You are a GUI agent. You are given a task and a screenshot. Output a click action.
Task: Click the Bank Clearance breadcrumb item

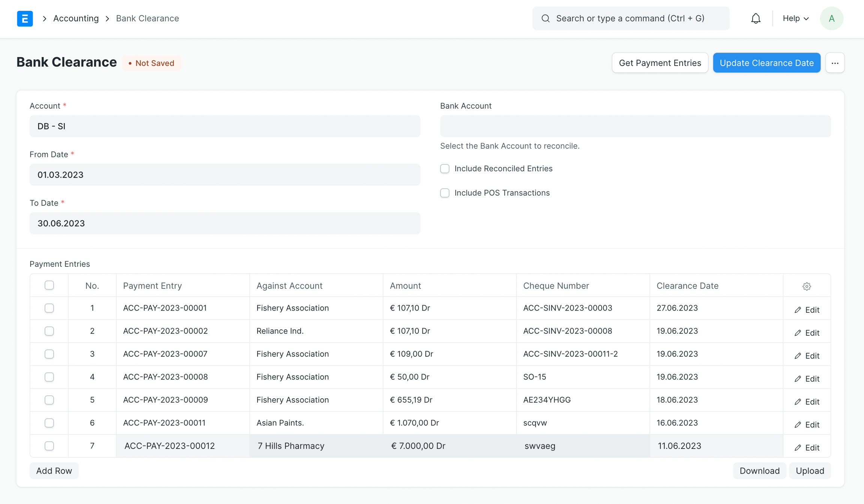pos(147,18)
